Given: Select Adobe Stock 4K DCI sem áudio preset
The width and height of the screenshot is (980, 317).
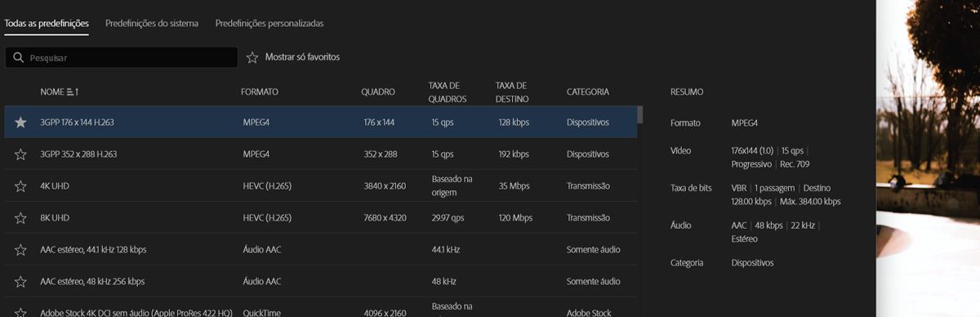Looking at the screenshot, I should [136, 312].
